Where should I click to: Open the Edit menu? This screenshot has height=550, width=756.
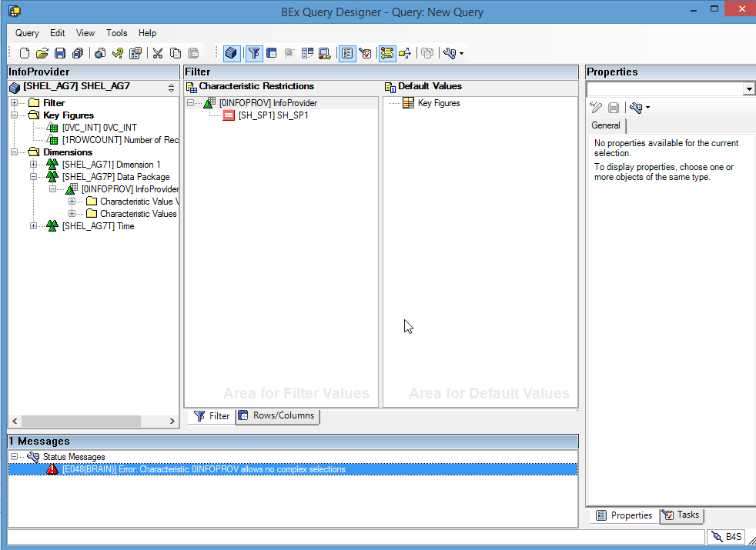(x=58, y=33)
